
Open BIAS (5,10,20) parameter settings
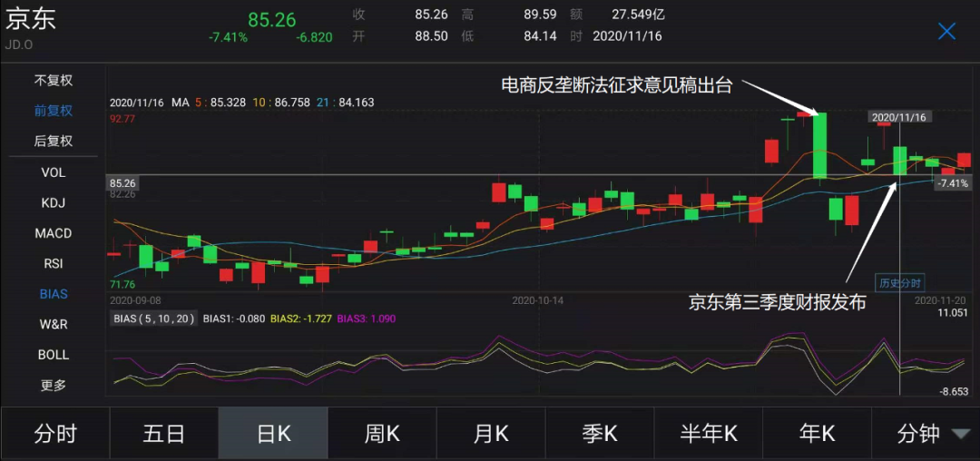(153, 318)
